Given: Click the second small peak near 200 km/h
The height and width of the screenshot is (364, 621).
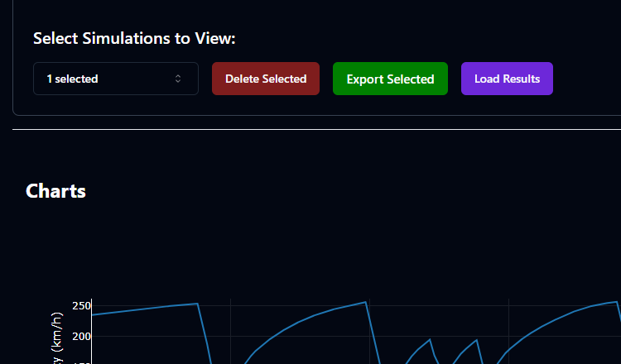Looking at the screenshot, I should [477, 340].
